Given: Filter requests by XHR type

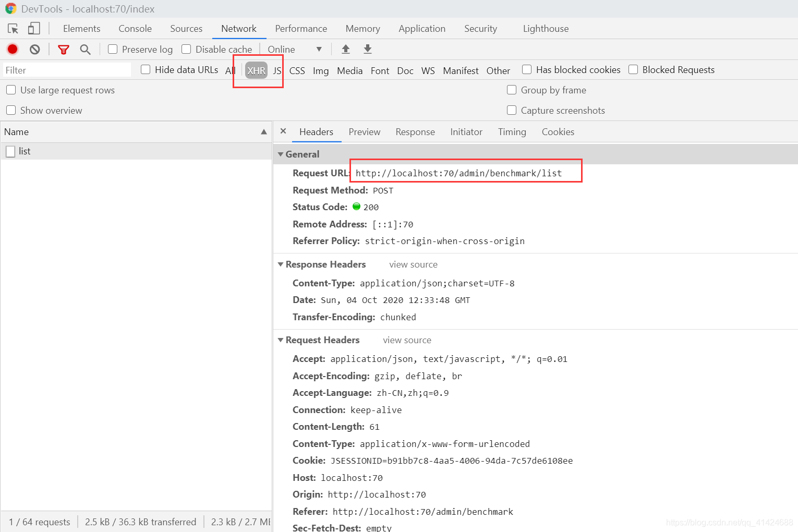Looking at the screenshot, I should click(x=256, y=70).
